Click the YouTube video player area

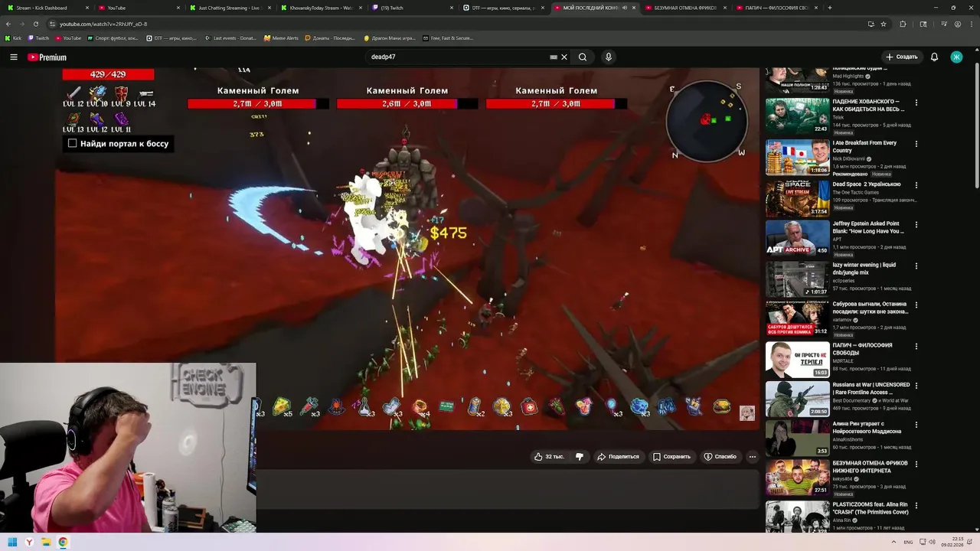pos(407,249)
